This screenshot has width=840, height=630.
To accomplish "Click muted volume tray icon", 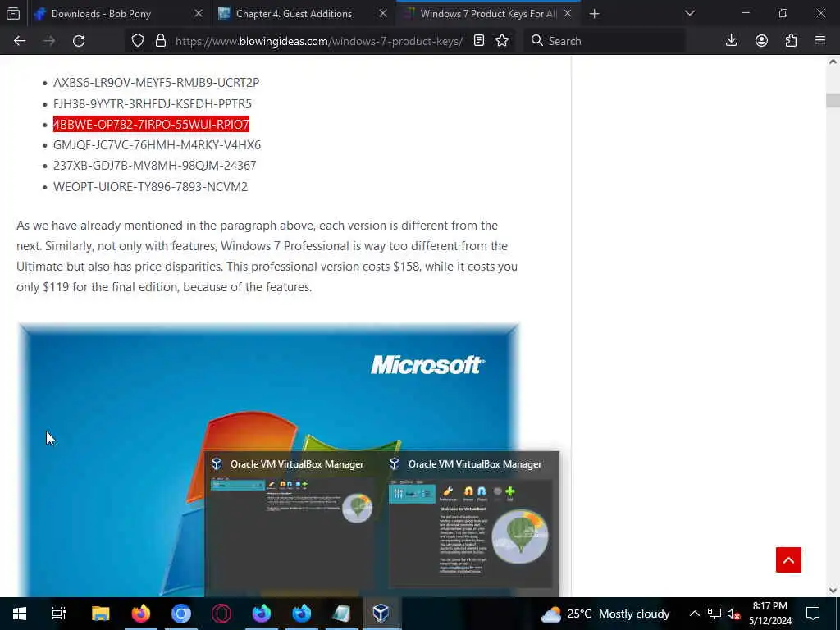I will (x=734, y=614).
